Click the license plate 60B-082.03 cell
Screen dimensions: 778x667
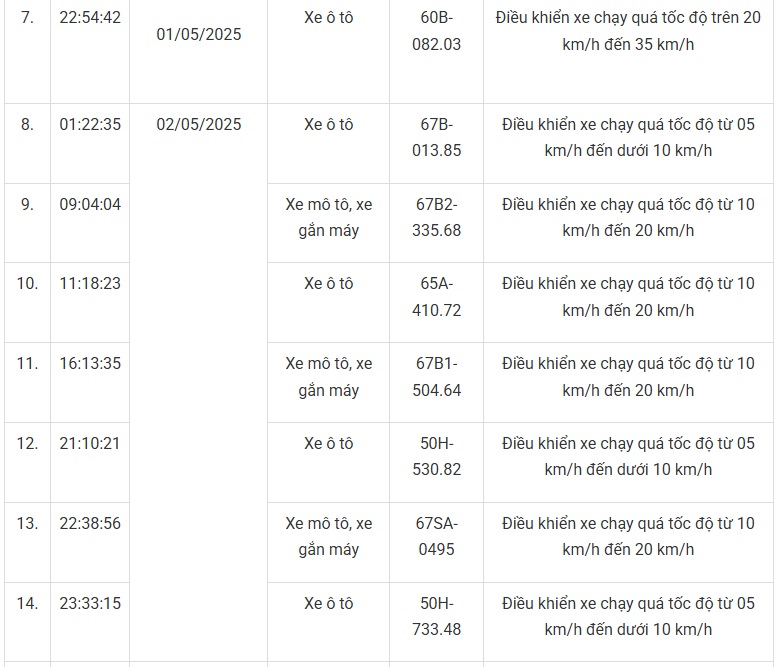click(436, 31)
